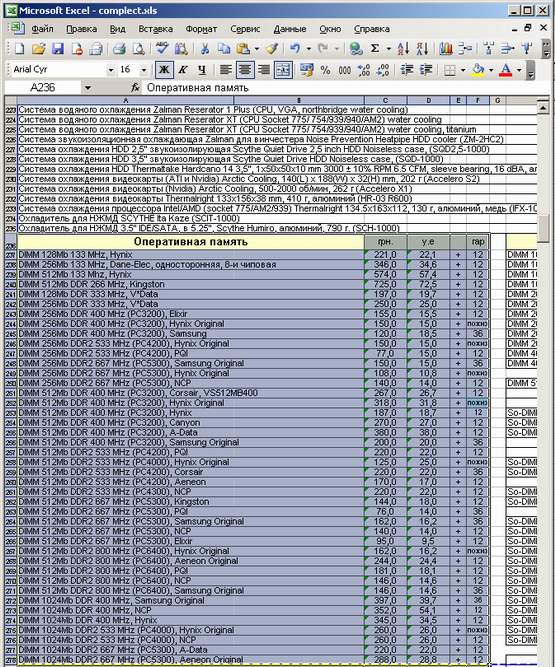Viewport: 555px width, 667px height.
Task: Select column A header
Action: click(x=125, y=100)
